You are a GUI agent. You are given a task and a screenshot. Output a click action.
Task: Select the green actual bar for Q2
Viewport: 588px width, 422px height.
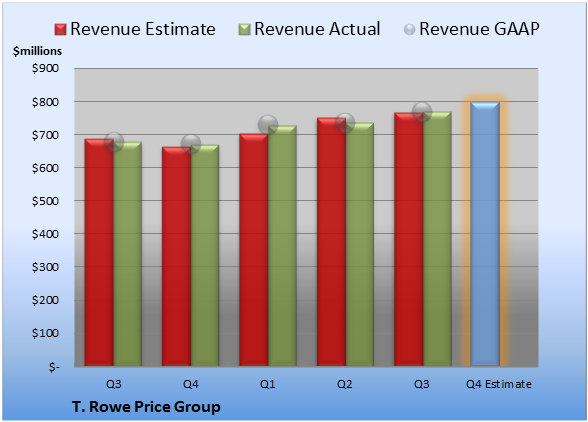pos(360,244)
